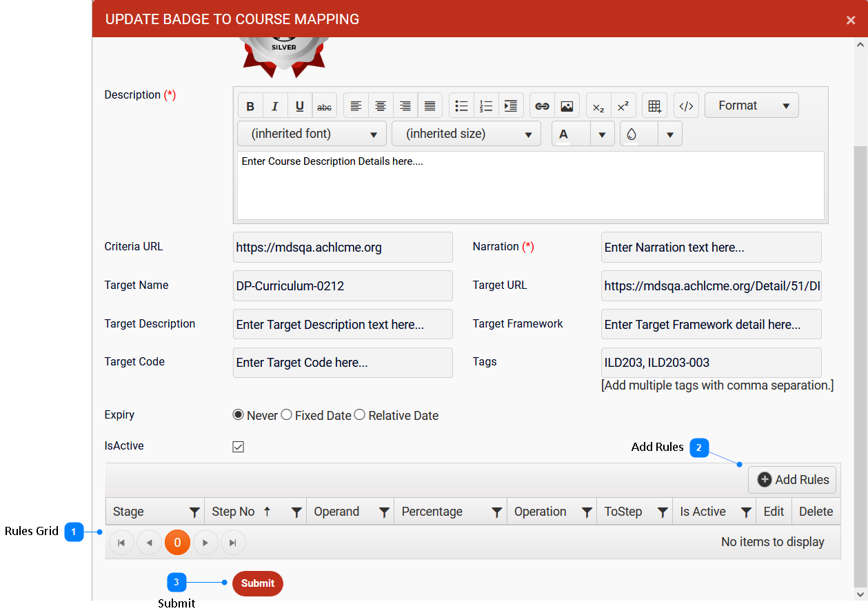Go to the last grid page
The width and height of the screenshot is (868, 613).
tap(233, 543)
